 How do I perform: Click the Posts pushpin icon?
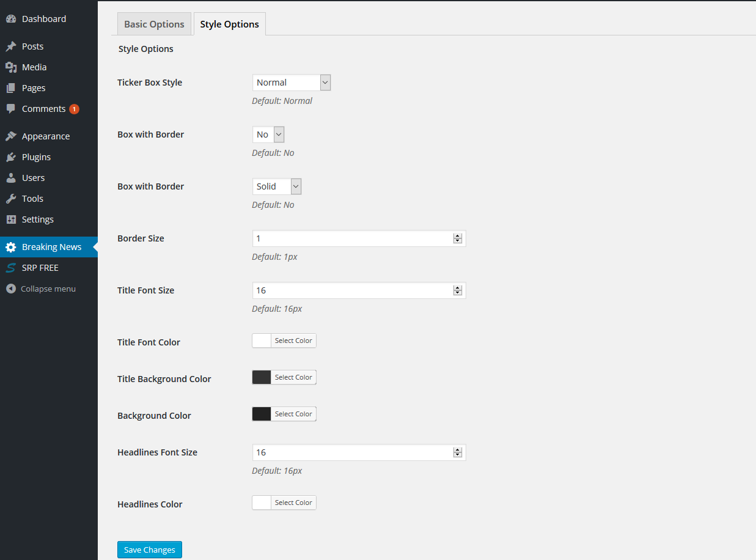click(11, 46)
